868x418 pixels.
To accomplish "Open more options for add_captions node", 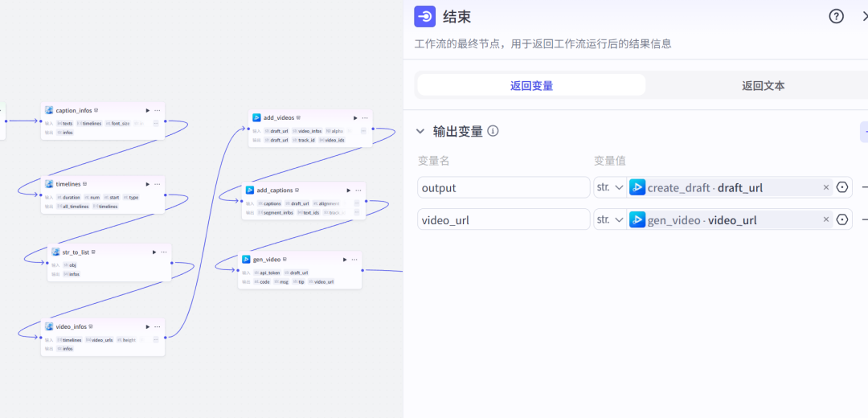I will [x=358, y=190].
